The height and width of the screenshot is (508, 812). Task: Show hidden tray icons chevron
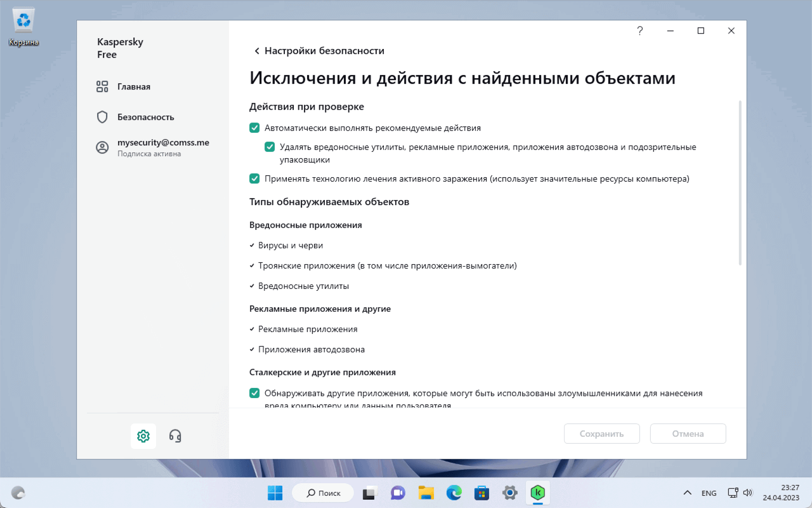click(687, 493)
